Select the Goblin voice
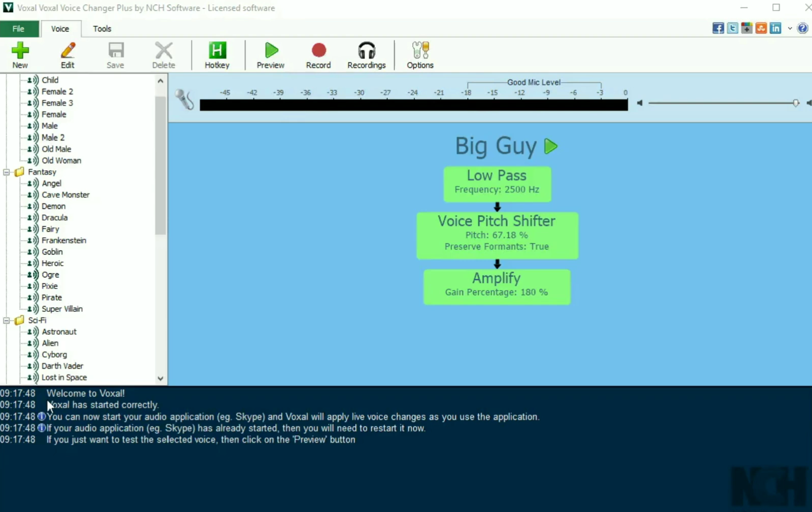The image size is (812, 512). (52, 252)
